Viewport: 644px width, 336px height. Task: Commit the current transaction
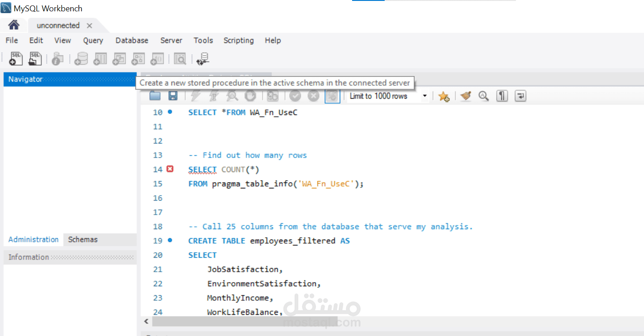[x=295, y=96]
